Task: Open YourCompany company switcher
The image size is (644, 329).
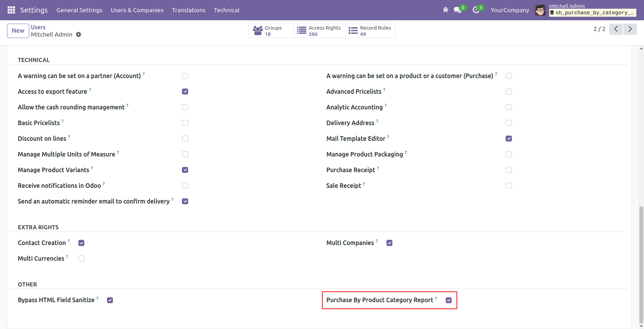Action: (x=510, y=10)
